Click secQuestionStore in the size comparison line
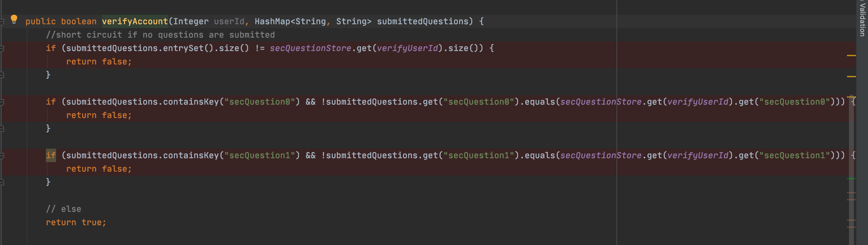Image resolution: width=868 pixels, height=245 pixels. click(x=310, y=48)
